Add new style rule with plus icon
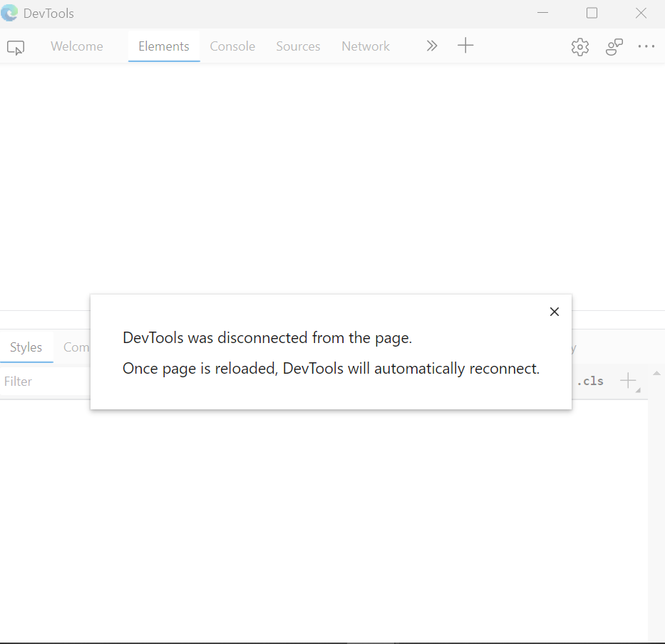 pos(628,381)
